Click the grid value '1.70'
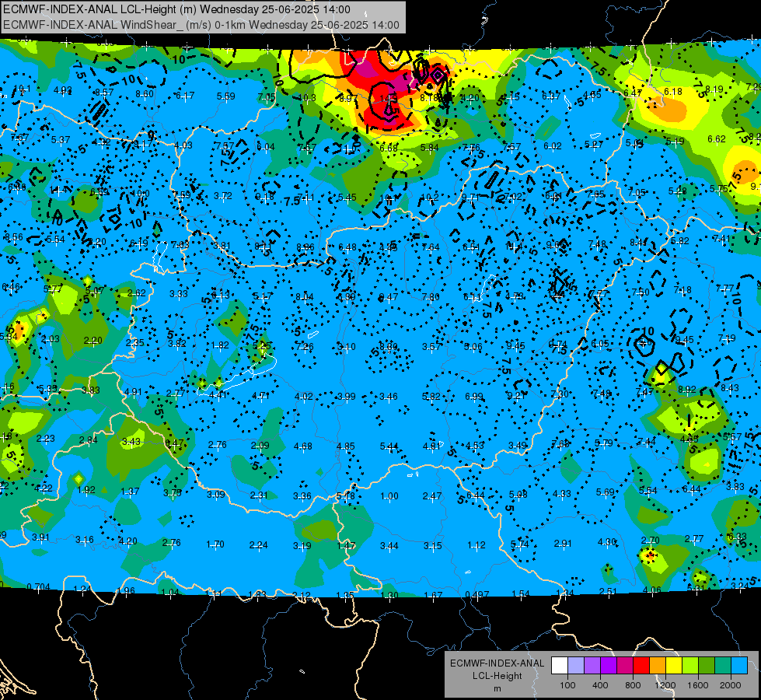The width and height of the screenshot is (761, 700). [215, 544]
